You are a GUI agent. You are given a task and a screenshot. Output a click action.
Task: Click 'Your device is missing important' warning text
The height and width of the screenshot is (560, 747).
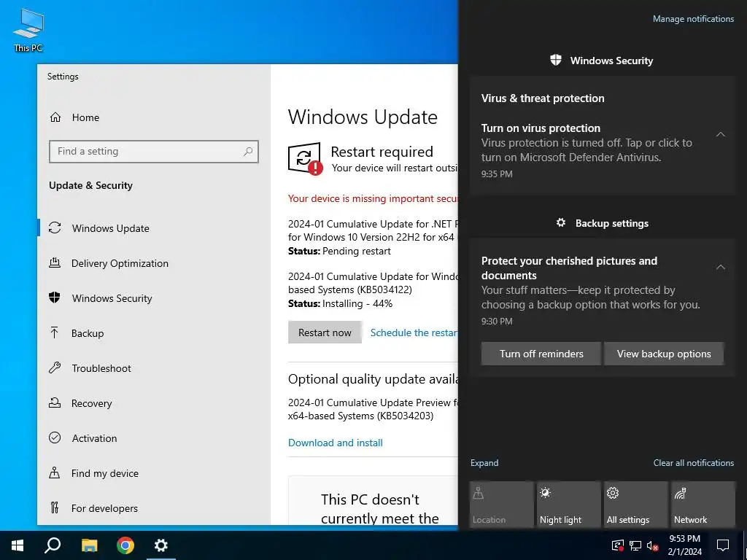(x=373, y=198)
